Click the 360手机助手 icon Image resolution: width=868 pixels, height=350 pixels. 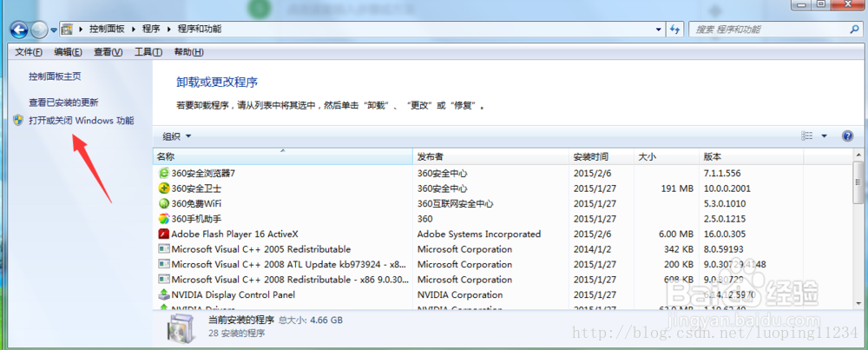tap(164, 219)
